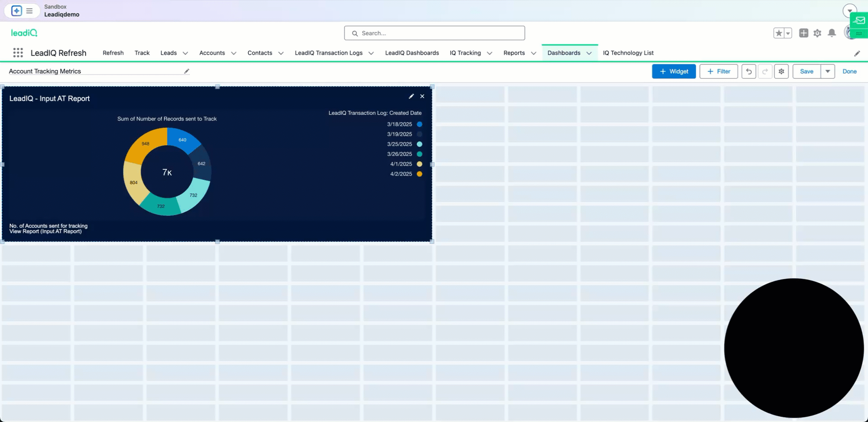Expand the favorites list dropdown
The width and height of the screenshot is (868, 422).
tap(788, 33)
